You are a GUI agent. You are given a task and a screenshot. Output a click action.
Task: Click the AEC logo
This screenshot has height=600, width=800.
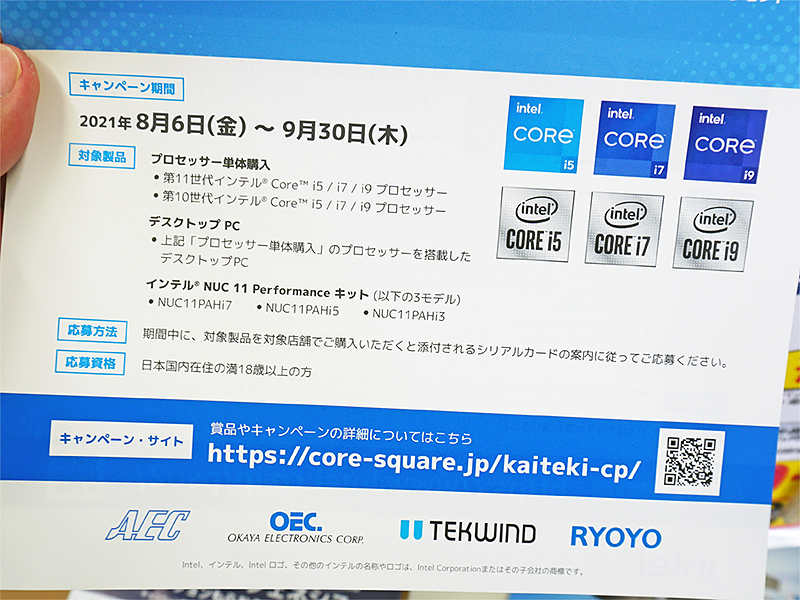(x=147, y=525)
